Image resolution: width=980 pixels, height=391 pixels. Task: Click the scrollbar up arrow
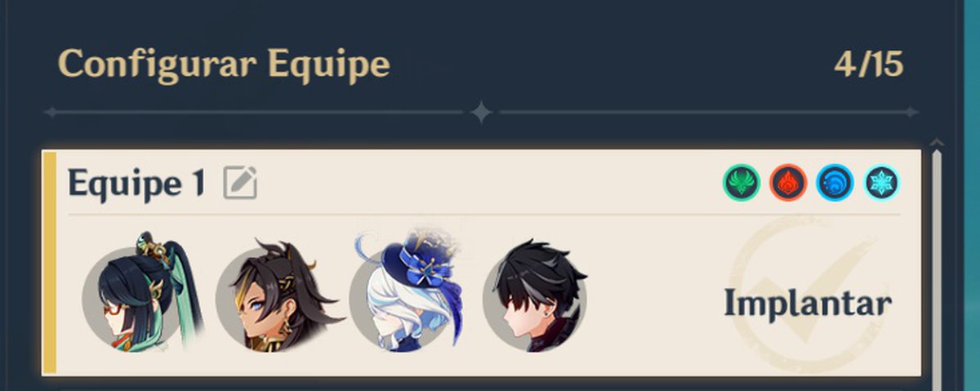pos(936,144)
